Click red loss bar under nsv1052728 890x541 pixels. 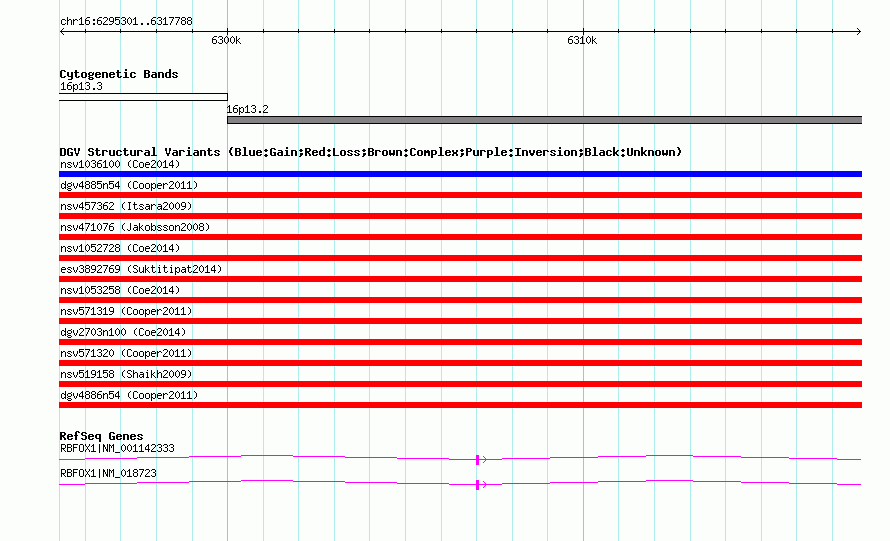point(460,258)
